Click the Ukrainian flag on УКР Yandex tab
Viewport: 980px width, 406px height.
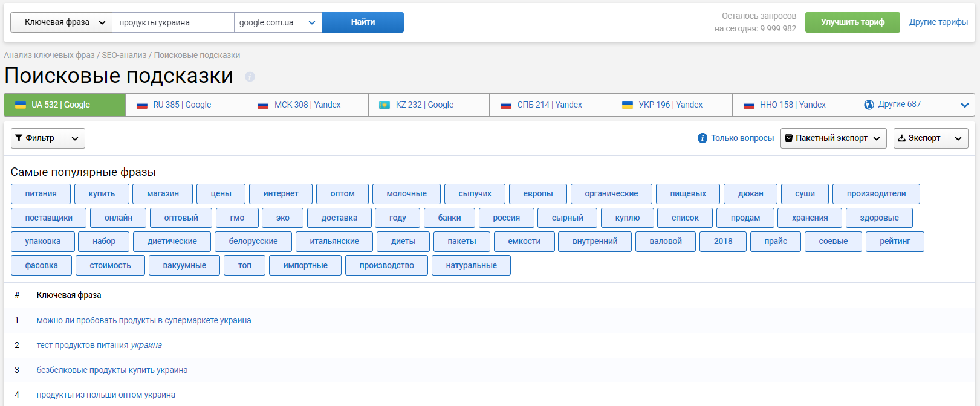pyautogui.click(x=628, y=105)
